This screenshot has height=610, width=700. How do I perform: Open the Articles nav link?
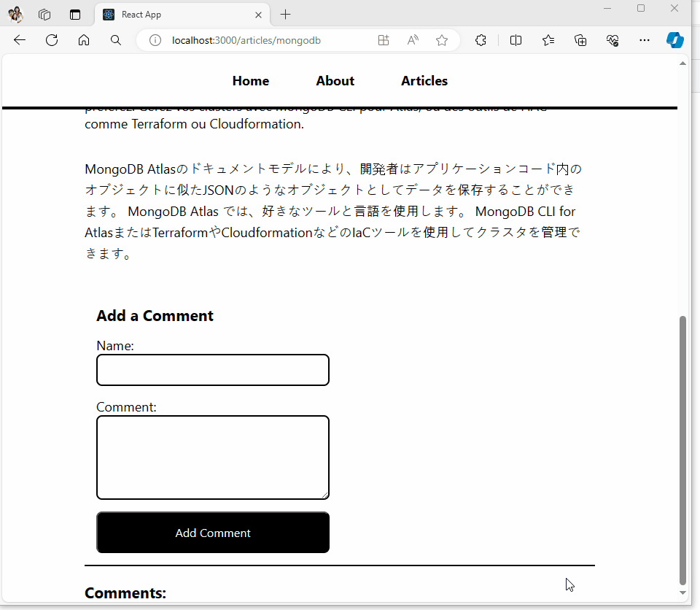(424, 81)
